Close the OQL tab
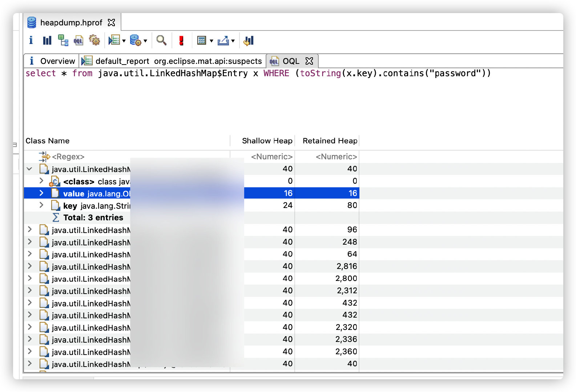The width and height of the screenshot is (576, 392). pos(309,61)
